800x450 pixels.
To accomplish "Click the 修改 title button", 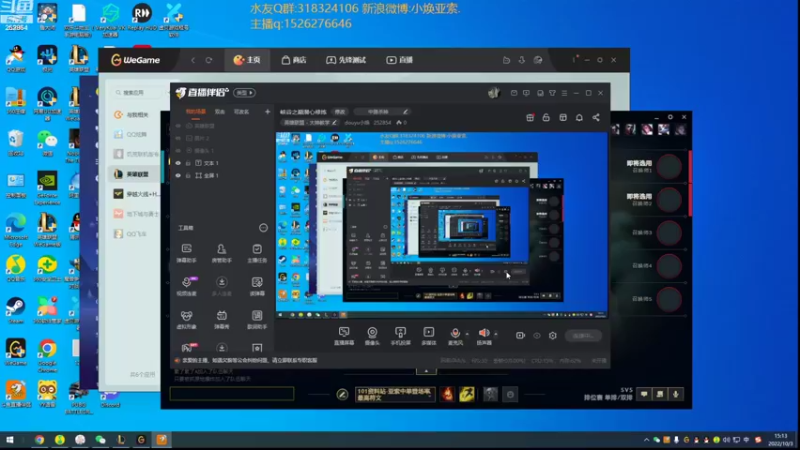I will (x=340, y=112).
